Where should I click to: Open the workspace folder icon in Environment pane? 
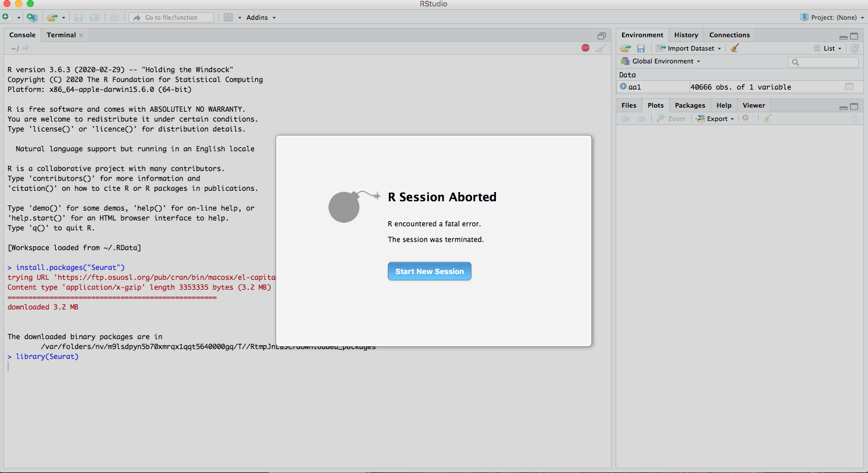click(x=624, y=48)
